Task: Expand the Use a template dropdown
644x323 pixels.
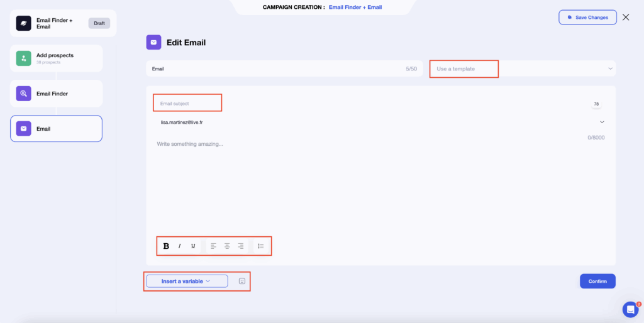Action: coord(522,68)
